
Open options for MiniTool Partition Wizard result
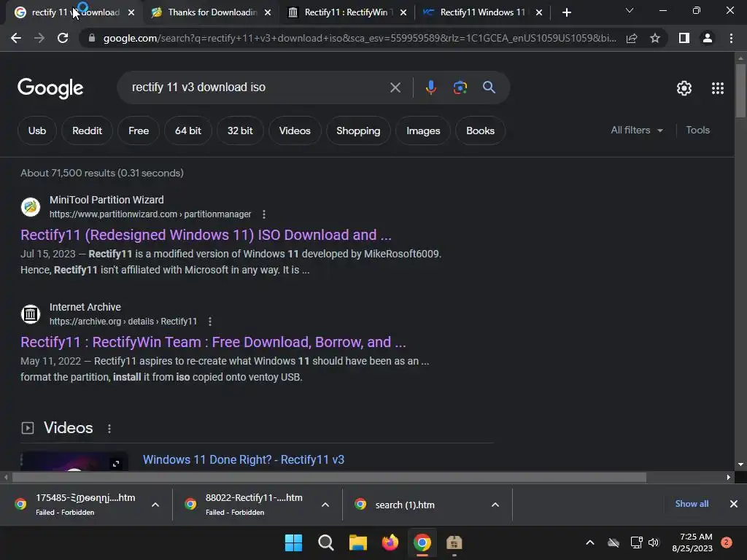coord(264,214)
